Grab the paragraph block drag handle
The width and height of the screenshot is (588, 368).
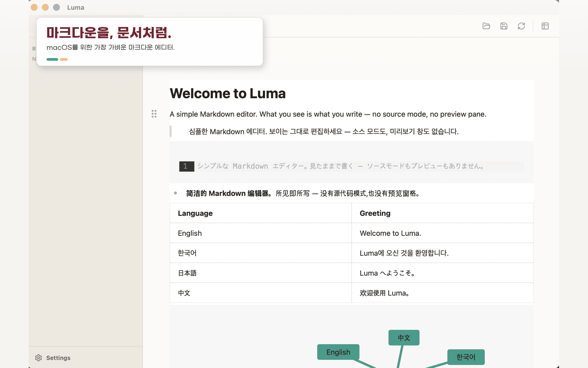point(154,114)
